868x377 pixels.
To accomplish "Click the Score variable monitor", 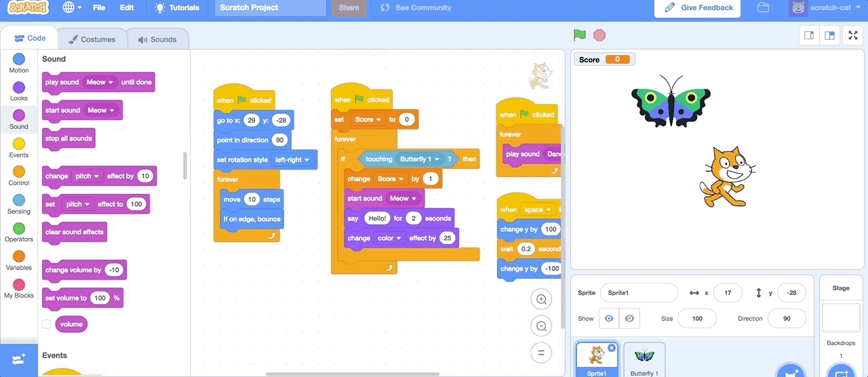I will coord(604,60).
